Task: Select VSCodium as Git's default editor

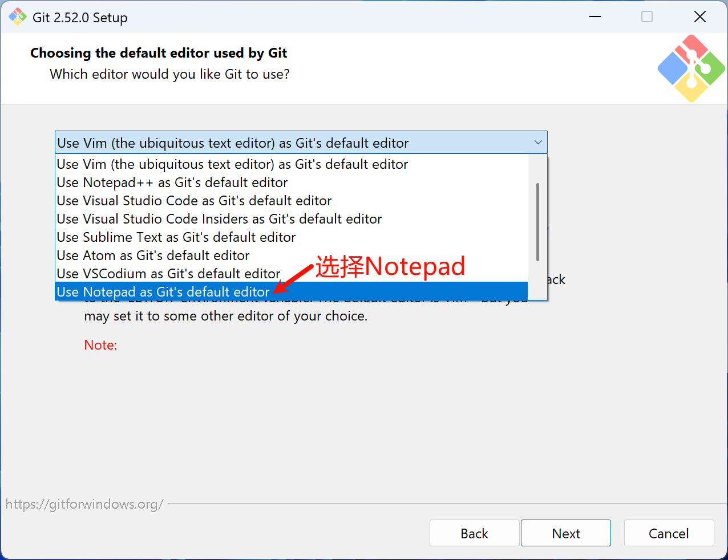Action: click(168, 274)
